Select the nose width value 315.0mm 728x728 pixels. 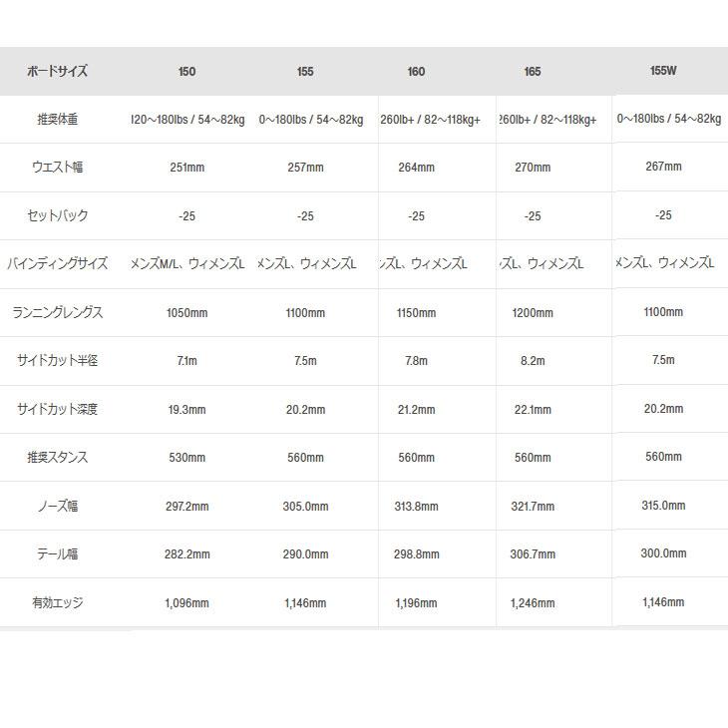(663, 506)
